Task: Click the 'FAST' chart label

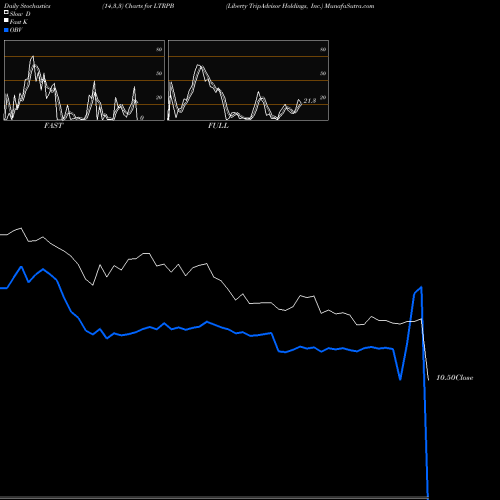Action: tap(53, 126)
